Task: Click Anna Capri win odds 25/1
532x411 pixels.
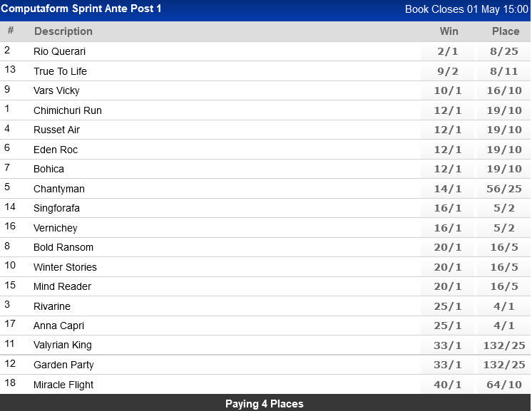Action: [449, 326]
